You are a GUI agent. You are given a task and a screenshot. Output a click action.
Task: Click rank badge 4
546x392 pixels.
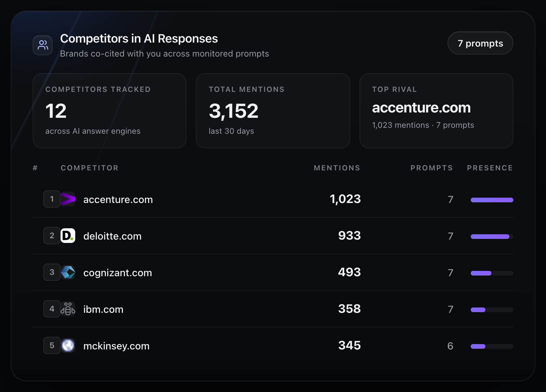pyautogui.click(x=52, y=309)
